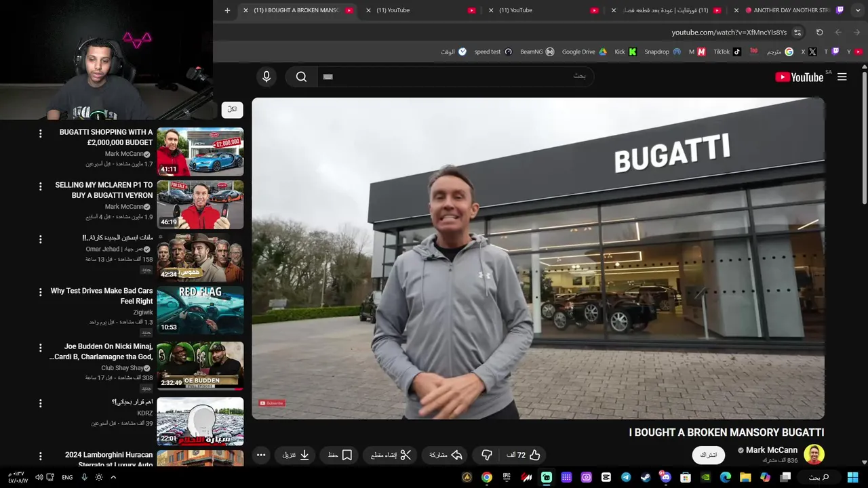Viewport: 868px width, 488px height.
Task: Open BeamNG bookmark
Action: (537, 52)
